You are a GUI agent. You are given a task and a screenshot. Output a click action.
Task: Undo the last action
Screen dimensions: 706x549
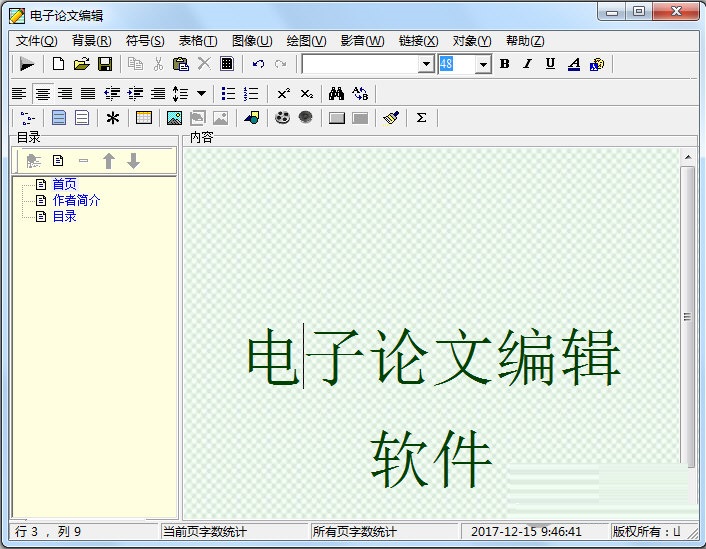coord(258,64)
